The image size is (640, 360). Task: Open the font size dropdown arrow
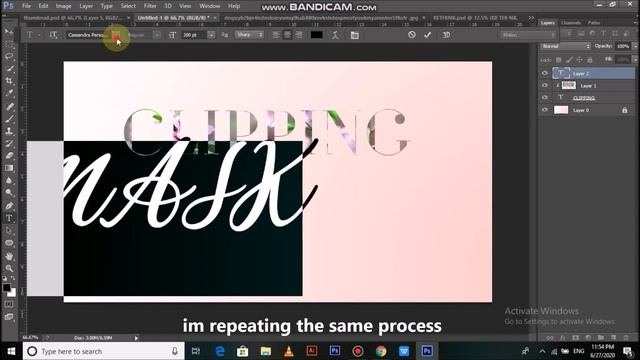(211, 35)
